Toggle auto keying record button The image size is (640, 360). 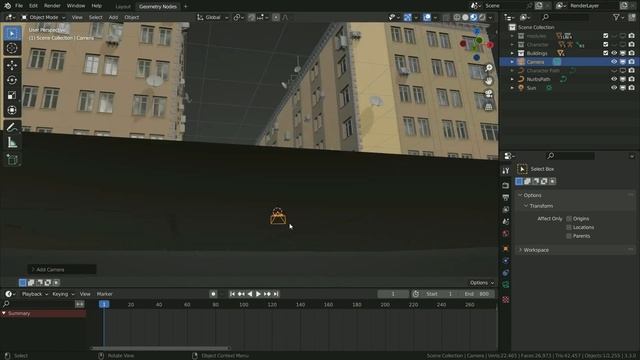[213, 294]
